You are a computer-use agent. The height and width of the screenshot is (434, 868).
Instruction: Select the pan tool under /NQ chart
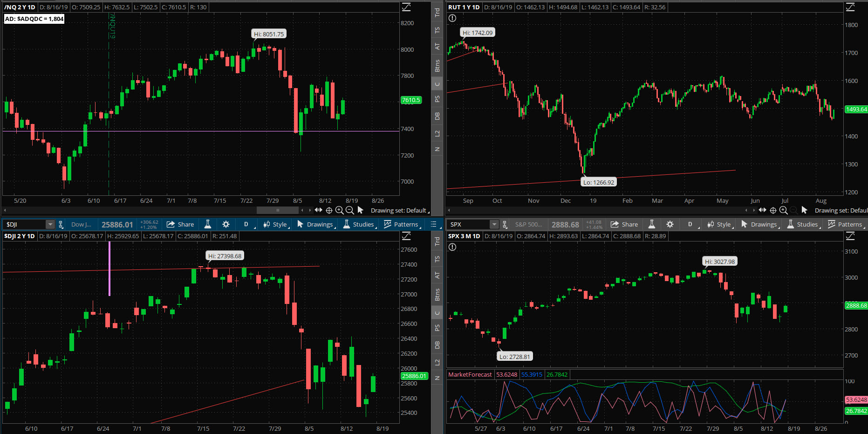[319, 210]
